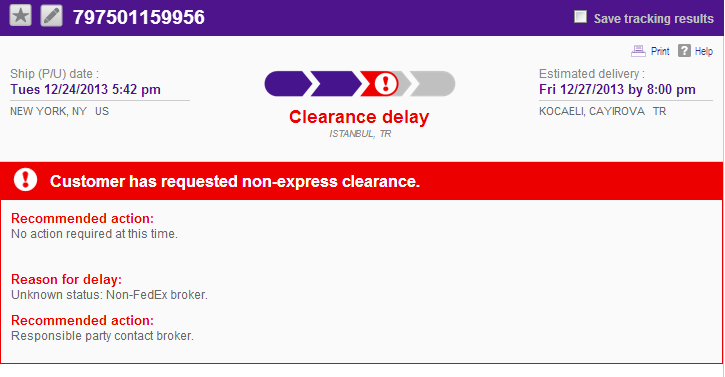Click the white exclamation alert icon in banner
The width and height of the screenshot is (725, 377).
[25, 180]
